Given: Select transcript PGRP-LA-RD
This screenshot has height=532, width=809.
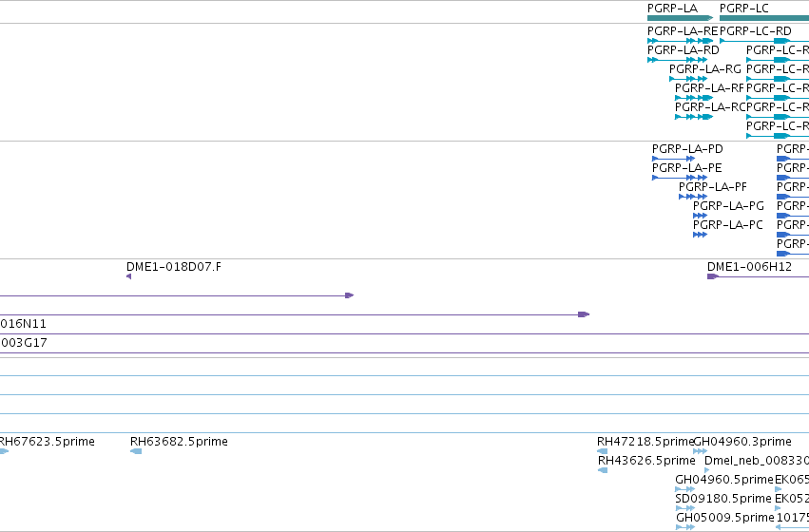Looking at the screenshot, I should (x=677, y=60).
